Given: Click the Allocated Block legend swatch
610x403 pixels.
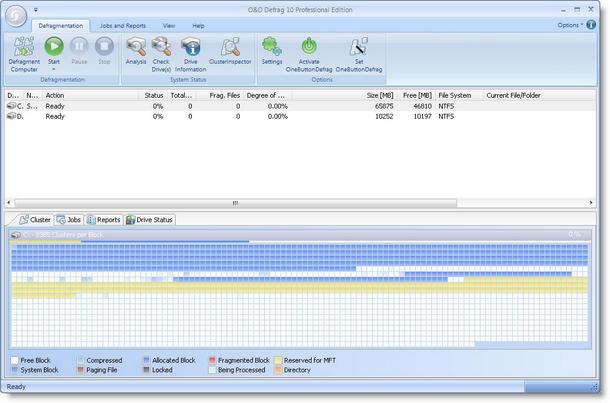Looking at the screenshot, I should coord(146,360).
